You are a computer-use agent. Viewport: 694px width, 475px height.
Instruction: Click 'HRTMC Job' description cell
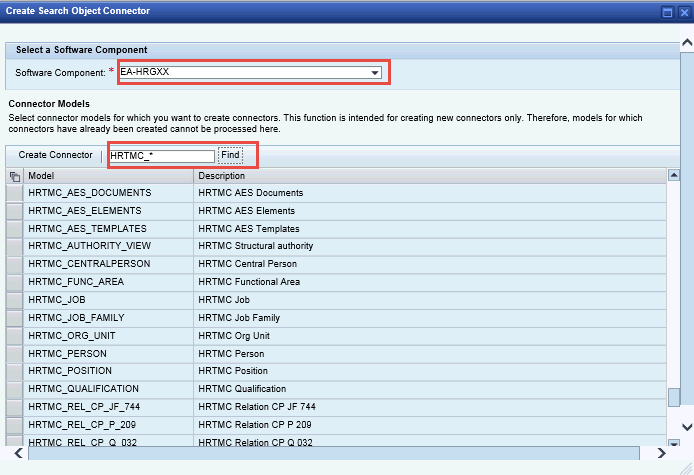tap(430, 300)
